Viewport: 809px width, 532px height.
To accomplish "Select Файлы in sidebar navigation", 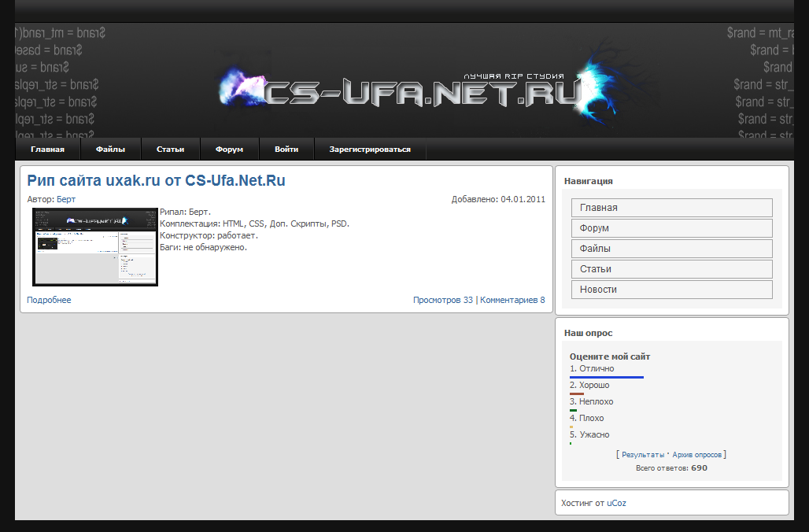I will tap(671, 249).
